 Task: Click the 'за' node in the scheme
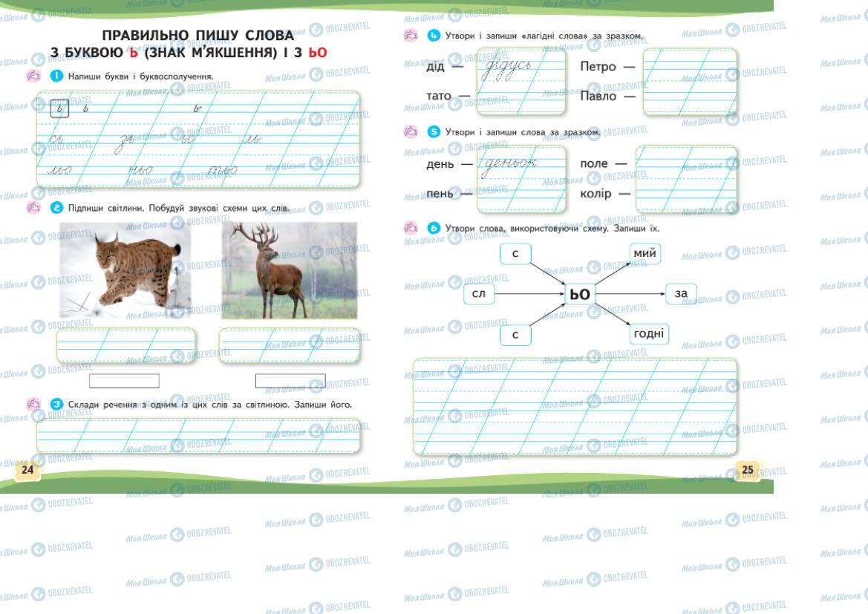(681, 293)
